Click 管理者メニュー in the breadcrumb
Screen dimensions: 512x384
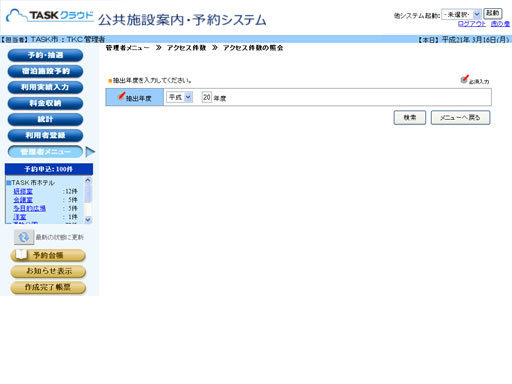(x=128, y=48)
